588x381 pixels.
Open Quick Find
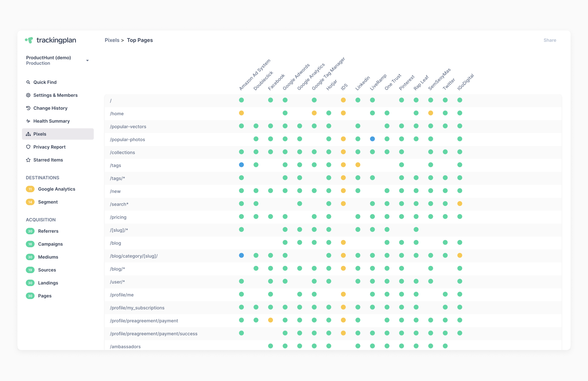coord(45,82)
